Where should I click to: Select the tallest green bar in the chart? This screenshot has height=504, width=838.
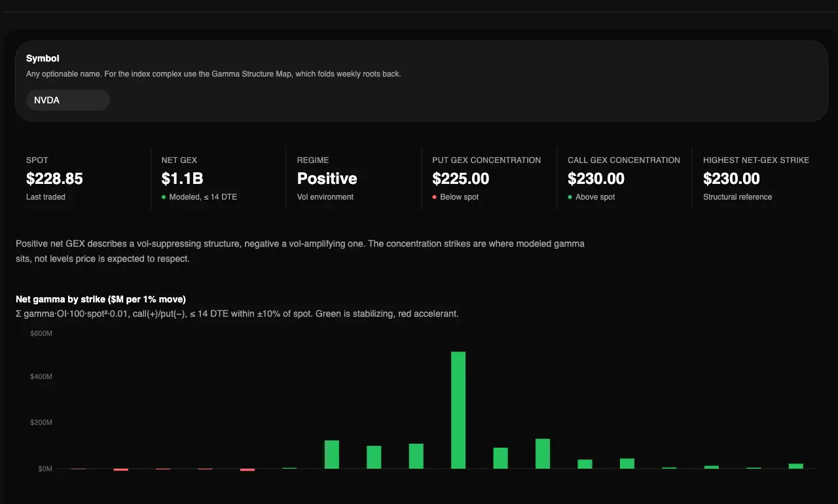pyautogui.click(x=458, y=410)
